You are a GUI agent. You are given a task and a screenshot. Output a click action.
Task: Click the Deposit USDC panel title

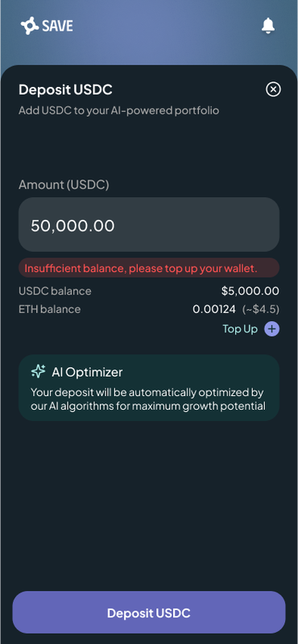click(65, 89)
